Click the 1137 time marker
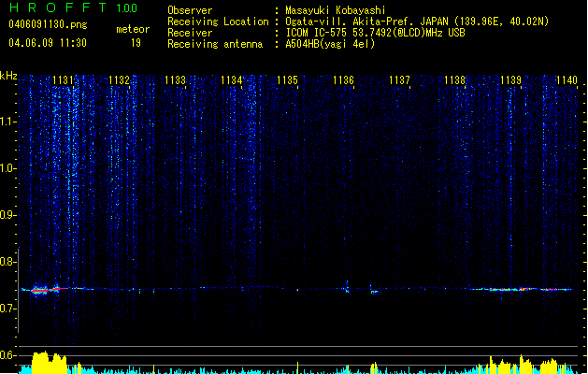 (x=399, y=80)
